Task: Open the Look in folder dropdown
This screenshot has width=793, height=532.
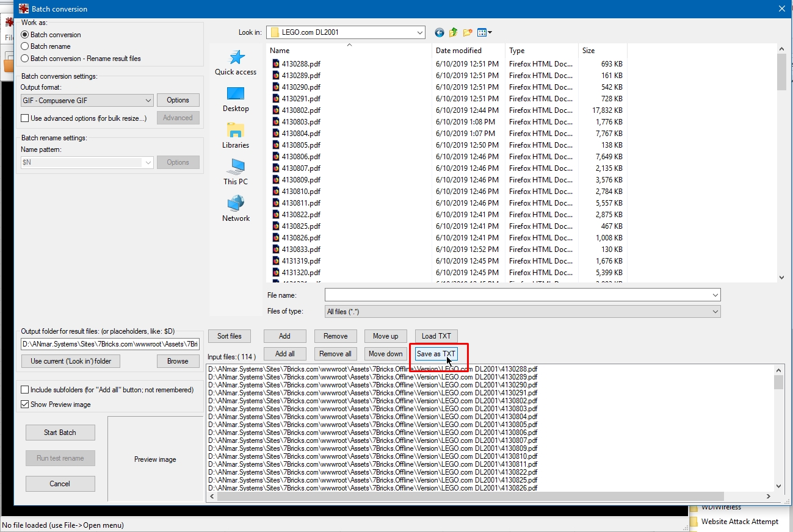Action: pos(420,33)
